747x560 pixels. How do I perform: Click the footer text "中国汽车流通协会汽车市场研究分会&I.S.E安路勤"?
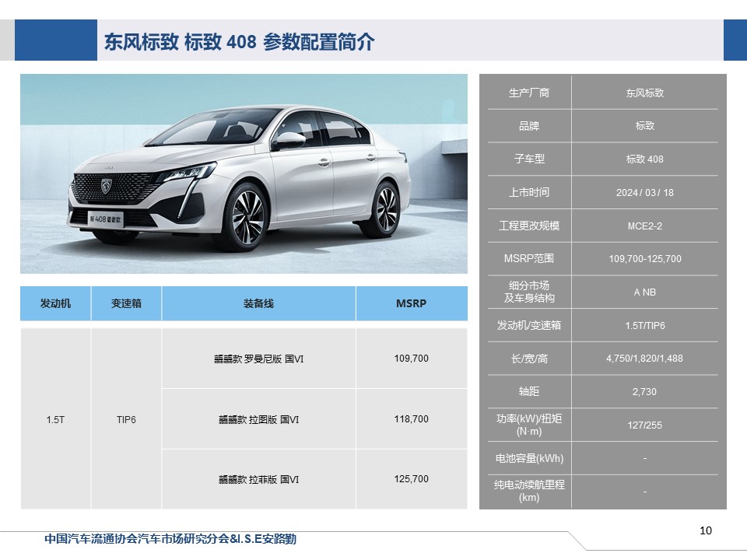170,538
